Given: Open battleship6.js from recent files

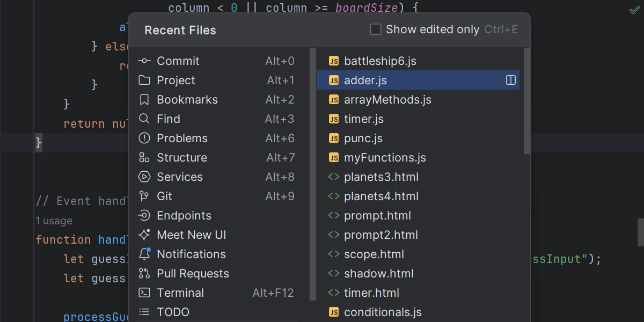Looking at the screenshot, I should tap(380, 61).
